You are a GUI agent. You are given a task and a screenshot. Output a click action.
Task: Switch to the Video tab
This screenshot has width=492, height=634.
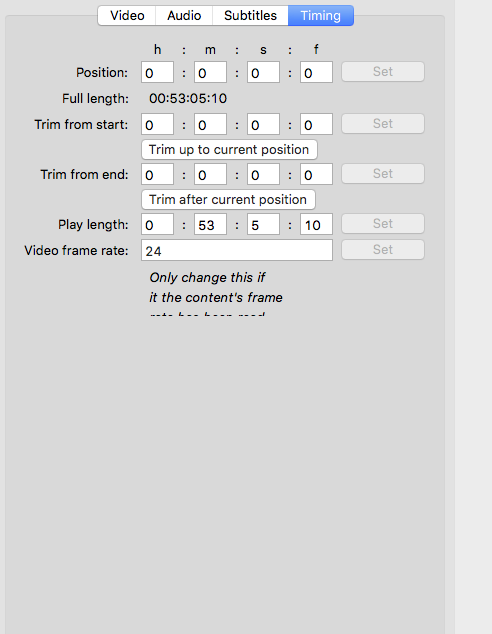pos(127,15)
